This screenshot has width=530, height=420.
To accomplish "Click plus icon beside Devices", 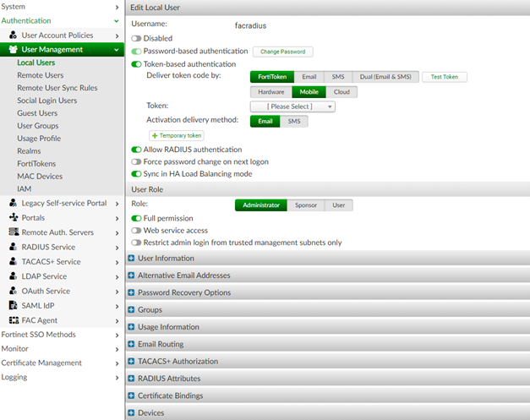I will pos(131,412).
